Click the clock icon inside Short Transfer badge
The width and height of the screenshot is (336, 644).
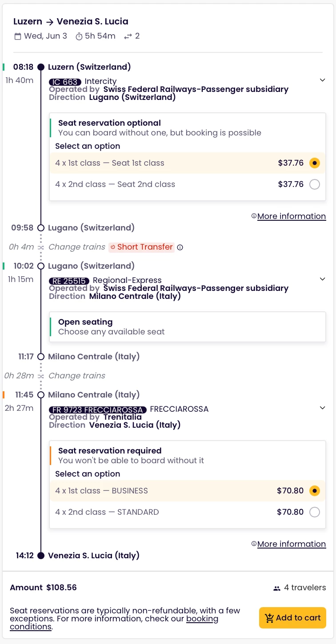pyautogui.click(x=113, y=247)
